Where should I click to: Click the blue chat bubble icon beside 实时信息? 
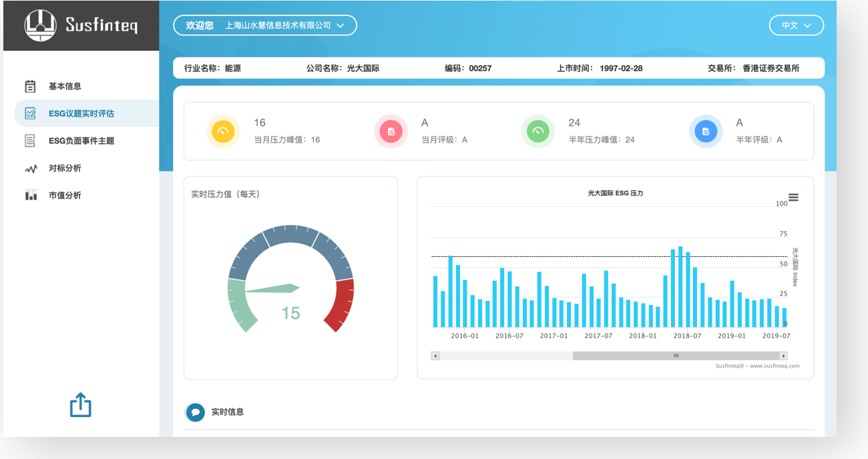tap(196, 412)
